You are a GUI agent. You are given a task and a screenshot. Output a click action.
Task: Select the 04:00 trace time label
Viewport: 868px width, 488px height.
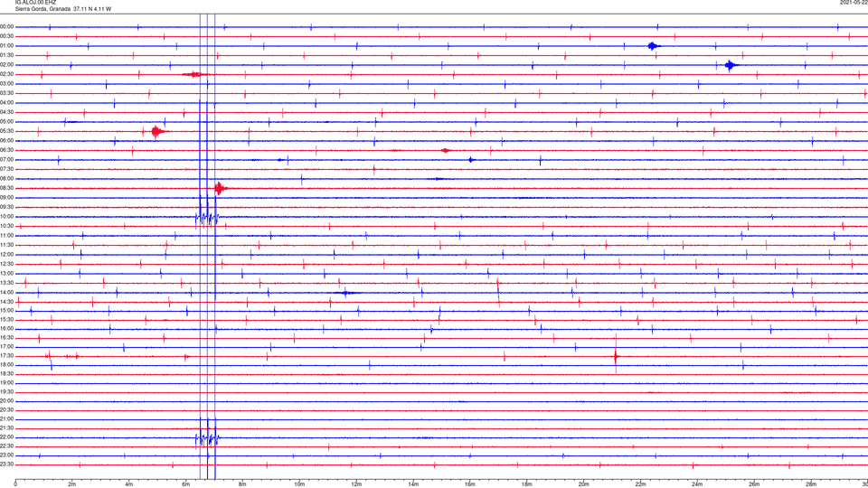(7, 103)
